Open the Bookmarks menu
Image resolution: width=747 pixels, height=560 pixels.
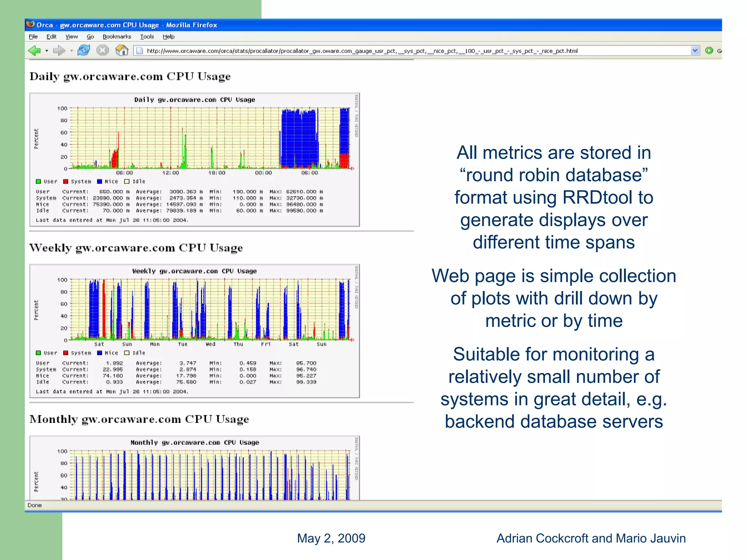(117, 36)
